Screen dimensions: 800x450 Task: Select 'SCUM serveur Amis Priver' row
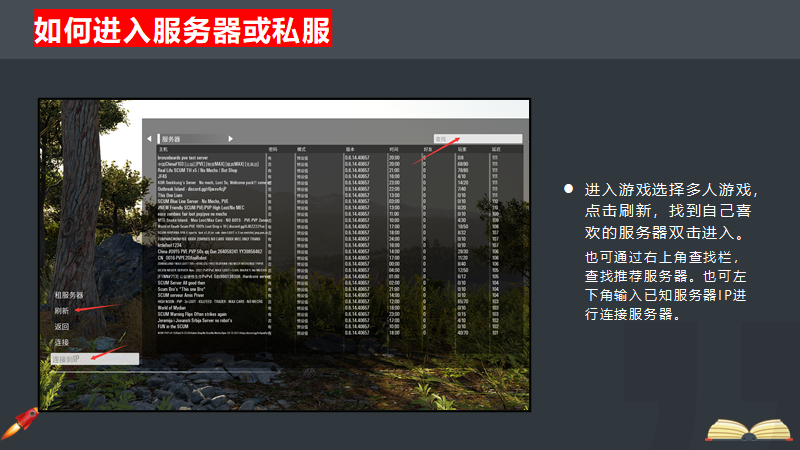point(339,295)
